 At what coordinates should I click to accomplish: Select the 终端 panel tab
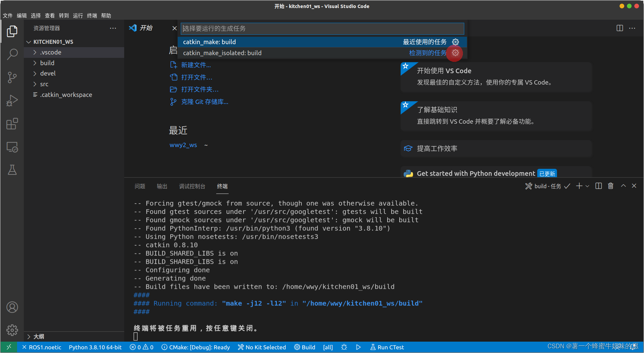click(222, 186)
